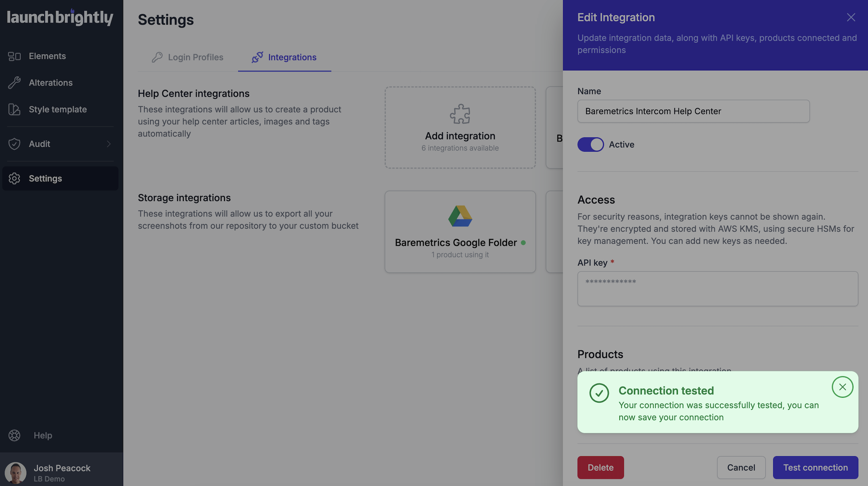Dismiss the Connection tested notification

(x=842, y=387)
